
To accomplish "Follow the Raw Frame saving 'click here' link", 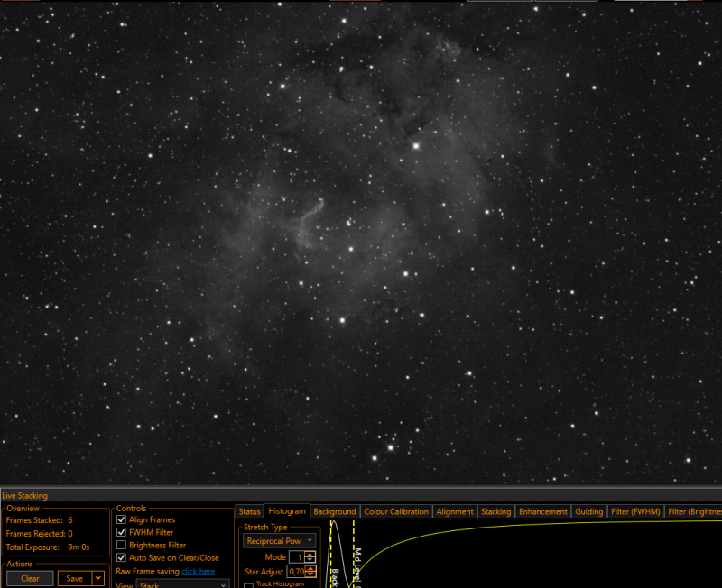I will (x=198, y=572).
